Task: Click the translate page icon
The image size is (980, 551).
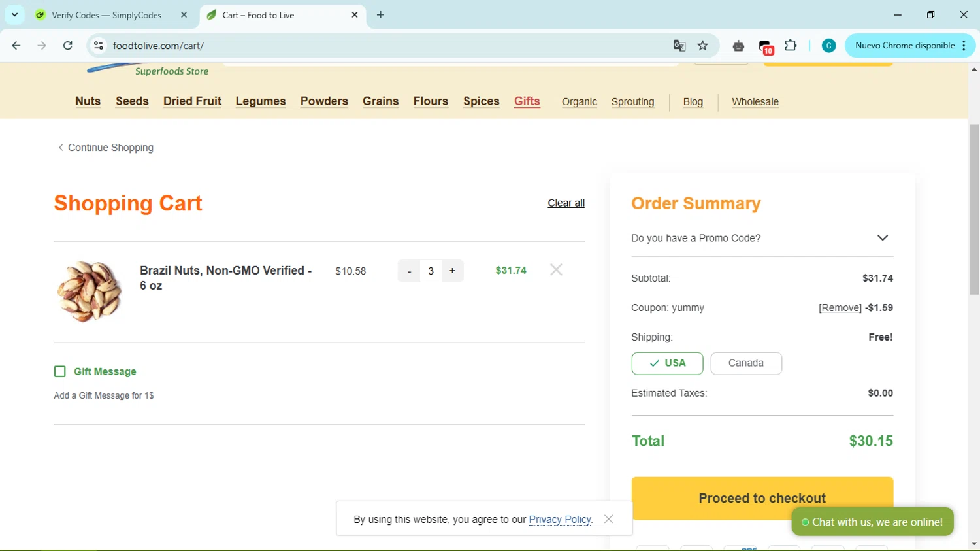Action: pyautogui.click(x=679, y=46)
